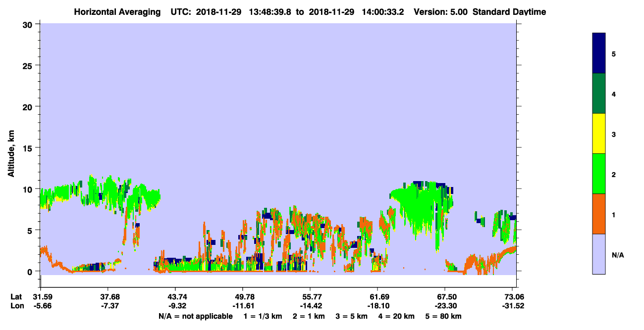The height and width of the screenshot is (330, 644).
Task: Click the colorbar label 'N/A'
Action: click(x=618, y=254)
